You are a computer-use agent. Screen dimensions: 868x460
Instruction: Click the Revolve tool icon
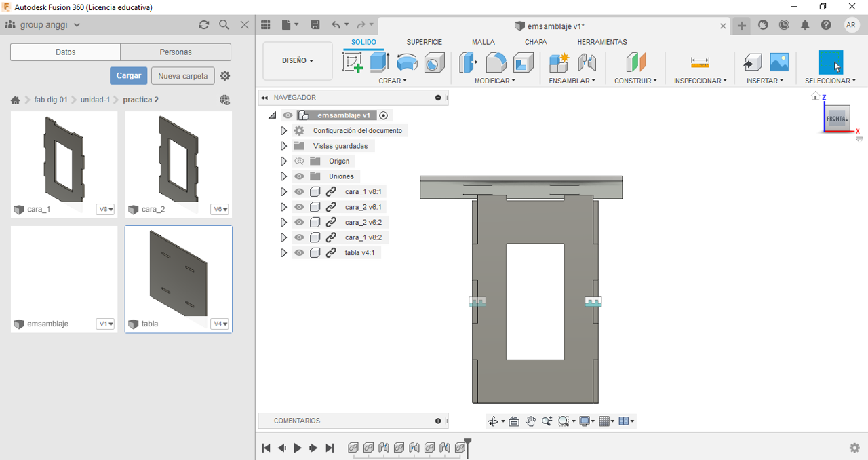(407, 62)
